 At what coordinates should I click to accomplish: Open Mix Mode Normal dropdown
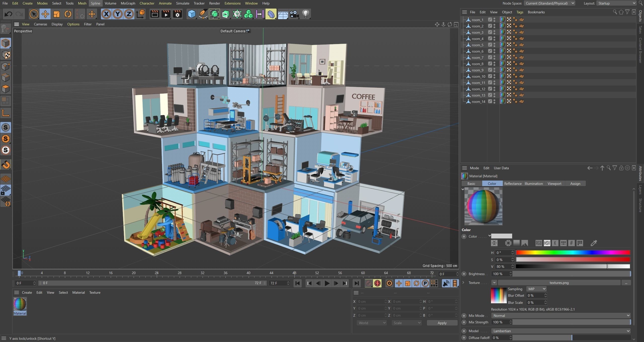point(561,316)
